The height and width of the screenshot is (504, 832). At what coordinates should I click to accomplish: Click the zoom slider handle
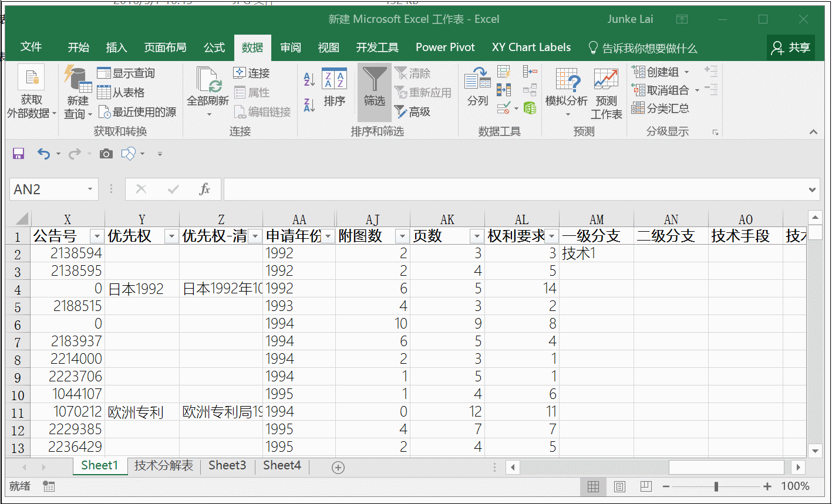[x=716, y=486]
